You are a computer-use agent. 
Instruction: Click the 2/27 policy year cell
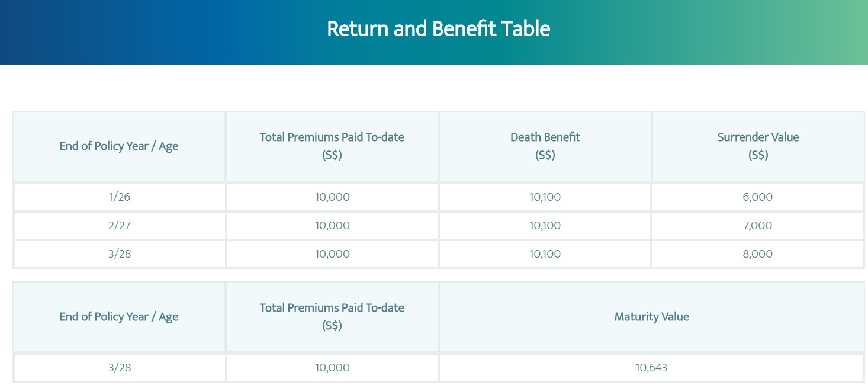point(119,226)
